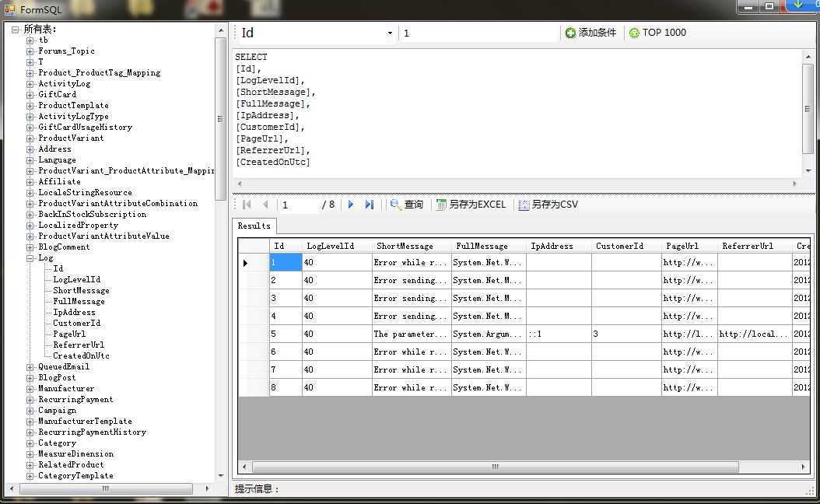The image size is (820, 504).
Task: Click the query magnifier icon
Action: (395, 205)
